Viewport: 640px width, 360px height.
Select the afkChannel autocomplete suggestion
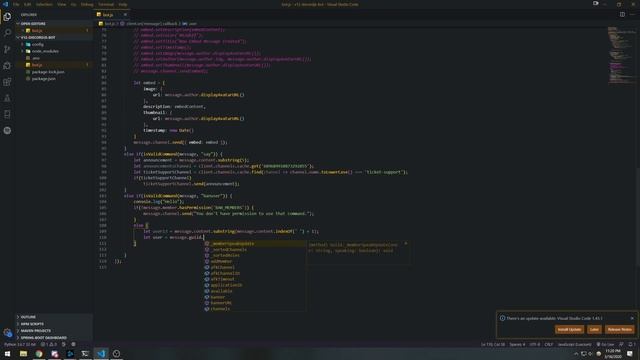tap(255, 267)
